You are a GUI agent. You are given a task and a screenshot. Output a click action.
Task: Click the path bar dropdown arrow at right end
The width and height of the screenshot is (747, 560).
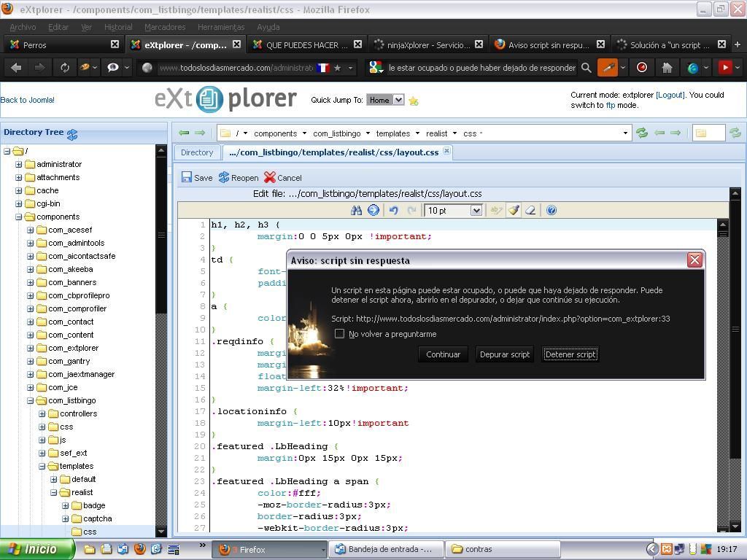point(625,133)
